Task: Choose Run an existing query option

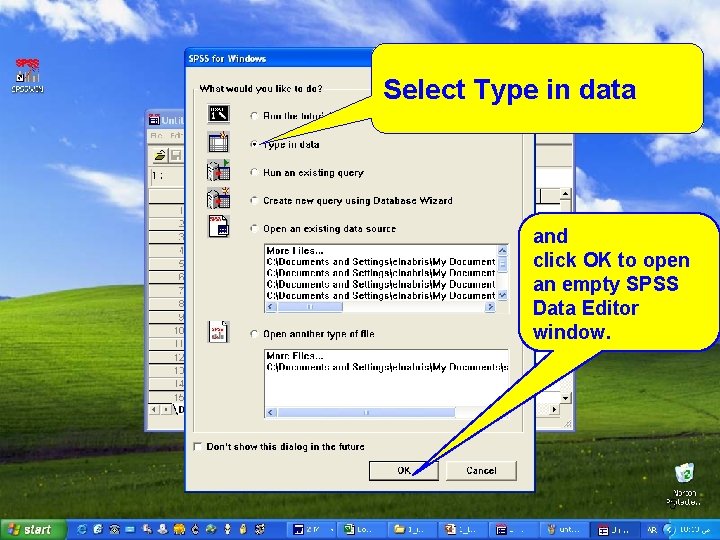Action: (254, 173)
